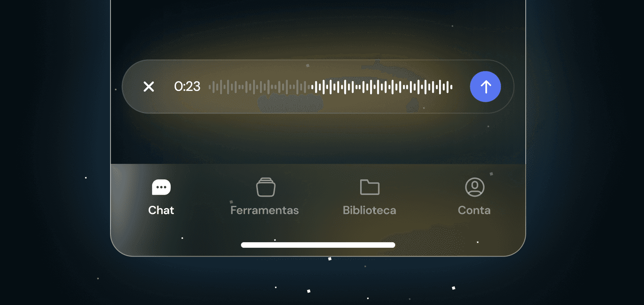644x305 pixels.
Task: Jump to the very end of the audio waveform
Action: 452,87
